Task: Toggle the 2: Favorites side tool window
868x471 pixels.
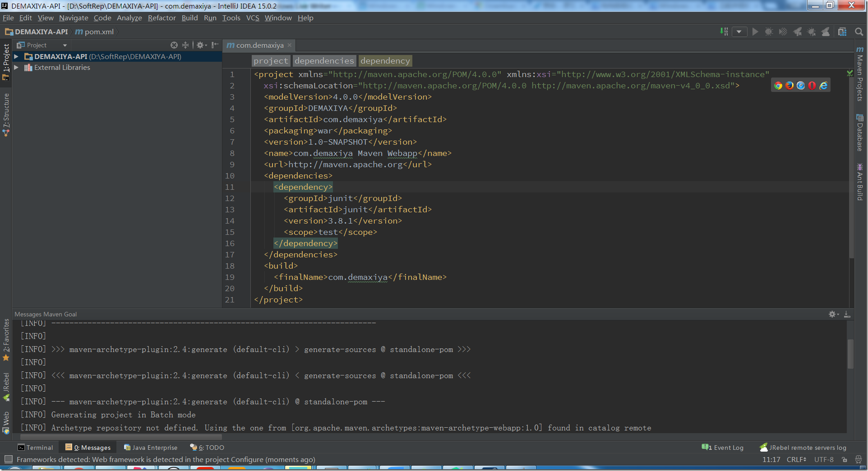Action: [x=6, y=340]
